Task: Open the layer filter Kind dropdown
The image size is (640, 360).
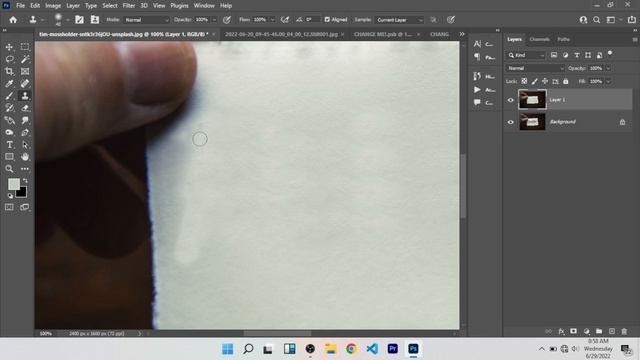Action: point(526,55)
